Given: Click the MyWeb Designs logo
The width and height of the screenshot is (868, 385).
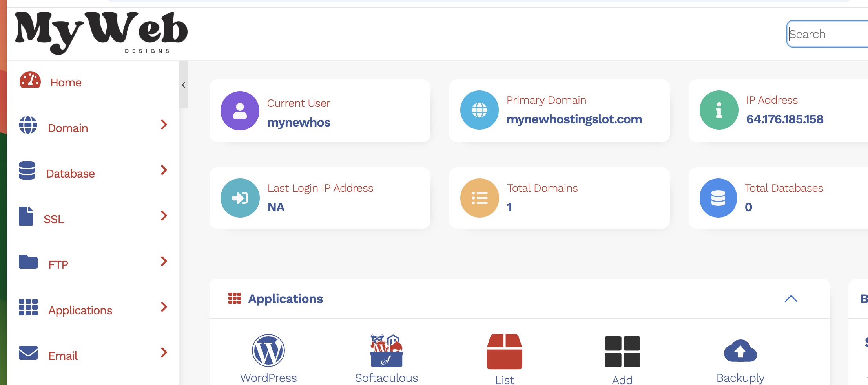Looking at the screenshot, I should (x=101, y=33).
